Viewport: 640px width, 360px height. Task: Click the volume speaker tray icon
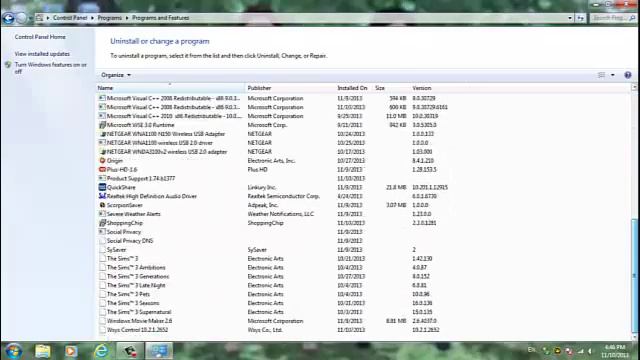pyautogui.click(x=590, y=351)
